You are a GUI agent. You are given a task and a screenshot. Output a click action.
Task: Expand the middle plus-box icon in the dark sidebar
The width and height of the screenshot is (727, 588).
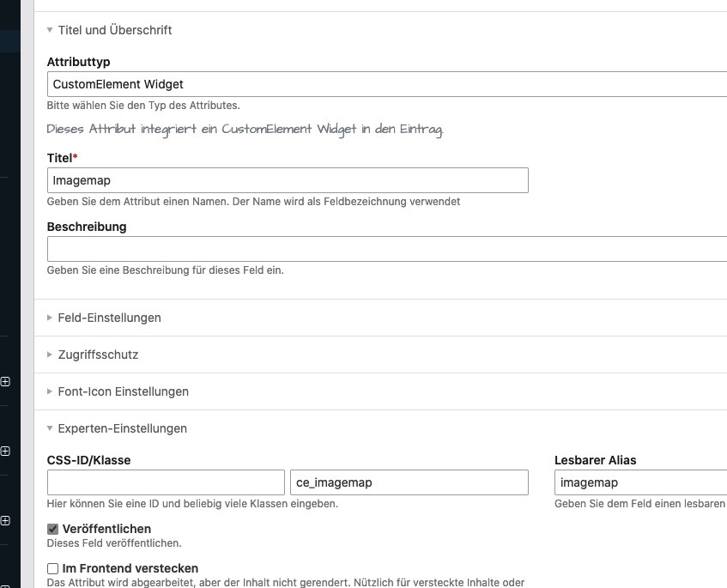coord(5,452)
